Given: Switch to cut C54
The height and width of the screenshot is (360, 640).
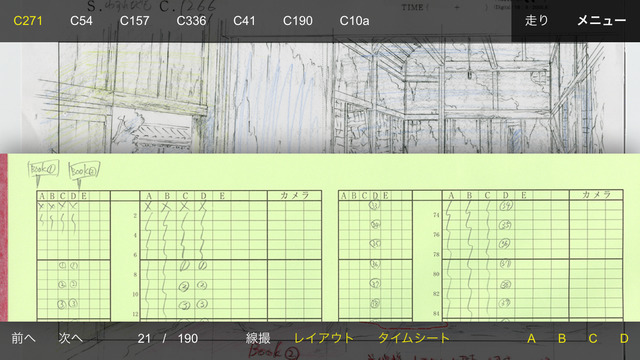Looking at the screenshot, I should point(81,21).
